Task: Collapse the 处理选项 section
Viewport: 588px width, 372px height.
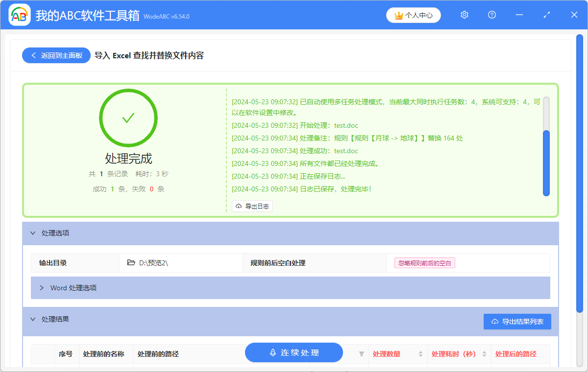Action: pos(33,233)
